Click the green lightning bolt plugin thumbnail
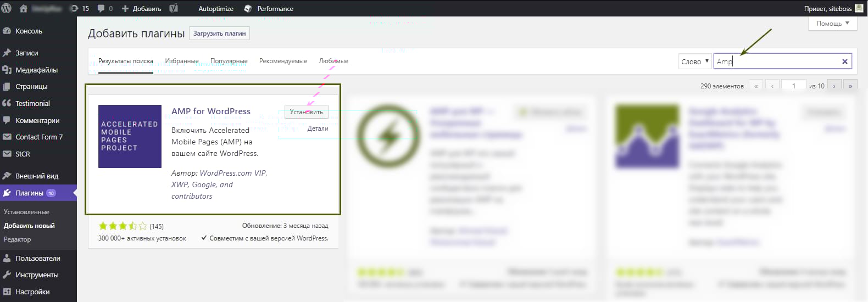 388,136
